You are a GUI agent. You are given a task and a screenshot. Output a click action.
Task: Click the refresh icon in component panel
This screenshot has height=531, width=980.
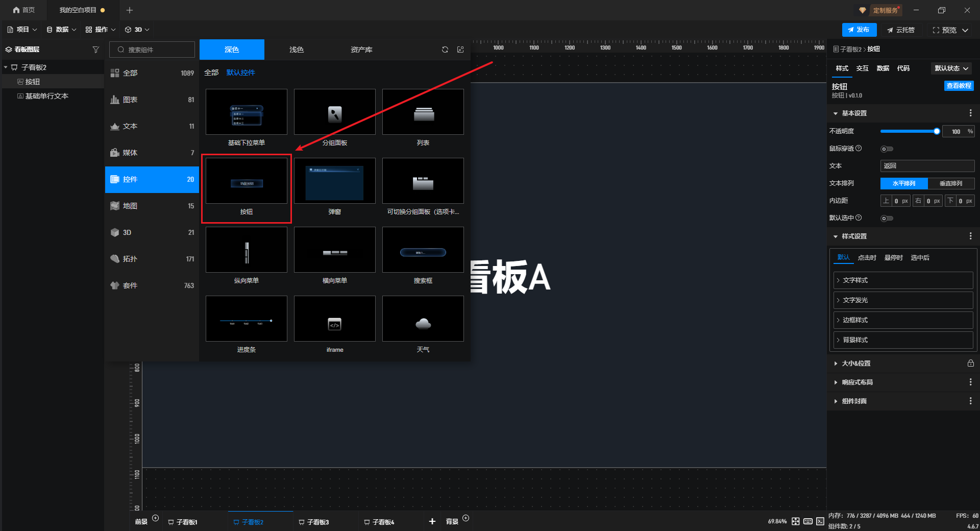[x=445, y=50]
